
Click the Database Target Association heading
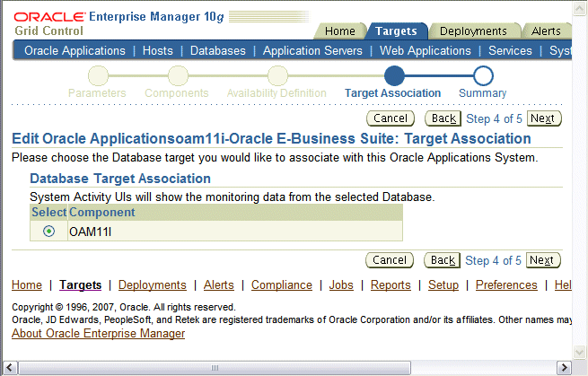tap(120, 179)
